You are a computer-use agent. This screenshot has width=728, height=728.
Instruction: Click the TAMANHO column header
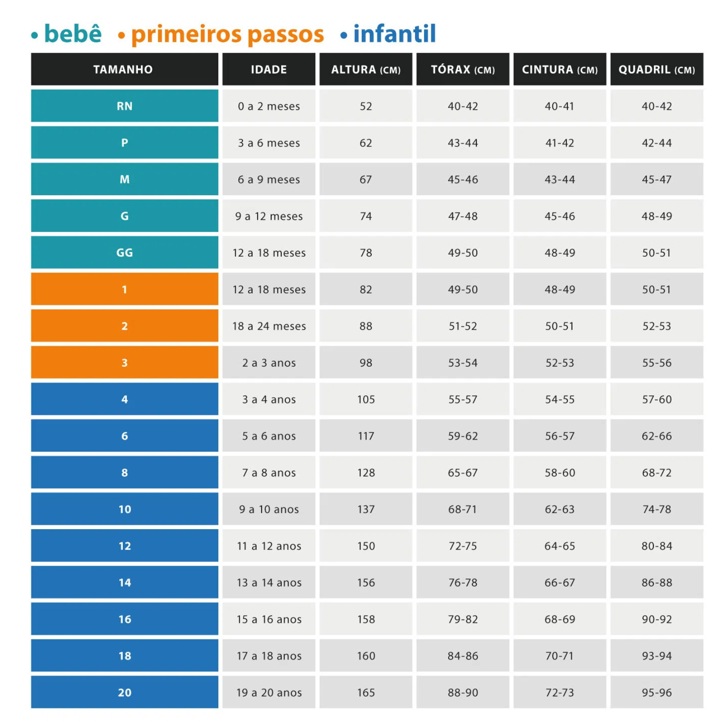pos(124,69)
